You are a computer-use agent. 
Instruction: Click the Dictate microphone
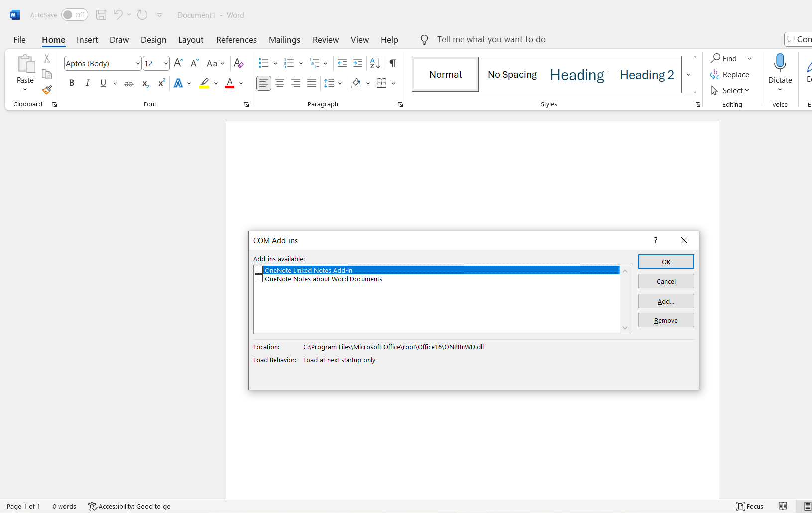pos(780,64)
